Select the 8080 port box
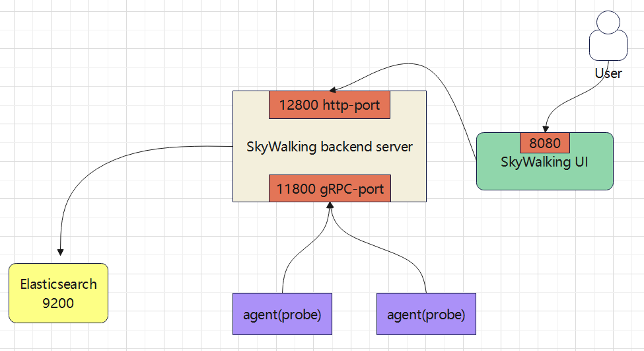This screenshot has width=644, height=351. [545, 143]
